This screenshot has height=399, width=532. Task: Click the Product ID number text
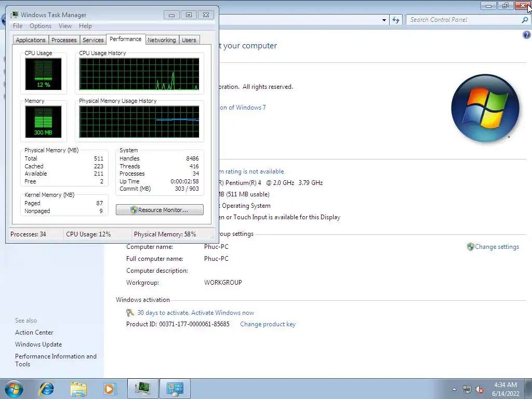click(194, 324)
